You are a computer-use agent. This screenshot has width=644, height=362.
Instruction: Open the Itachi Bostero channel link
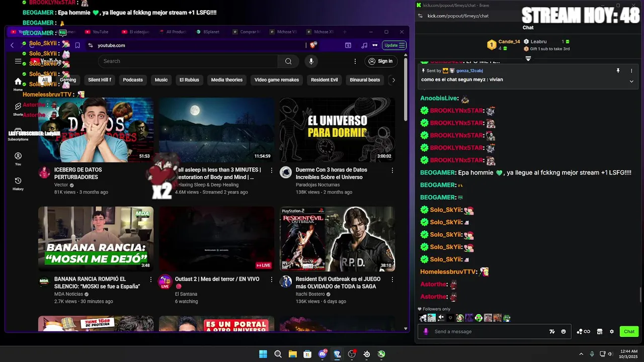pos(310,294)
